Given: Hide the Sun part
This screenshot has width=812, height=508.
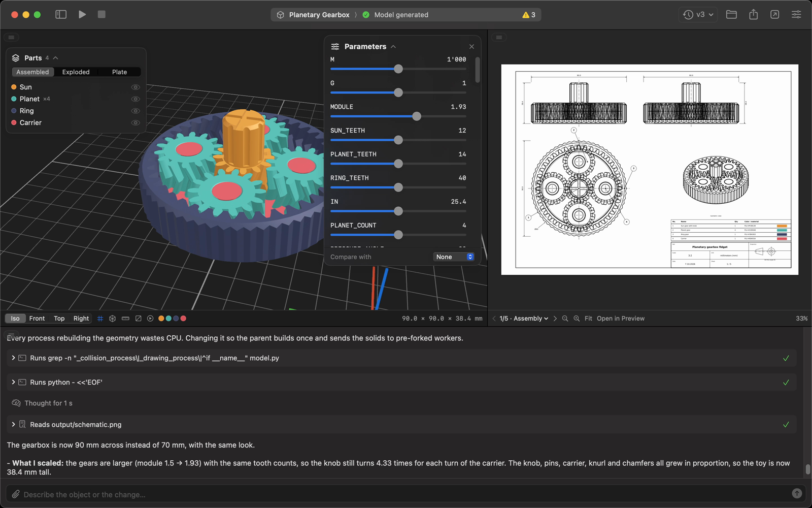Looking at the screenshot, I should point(136,87).
